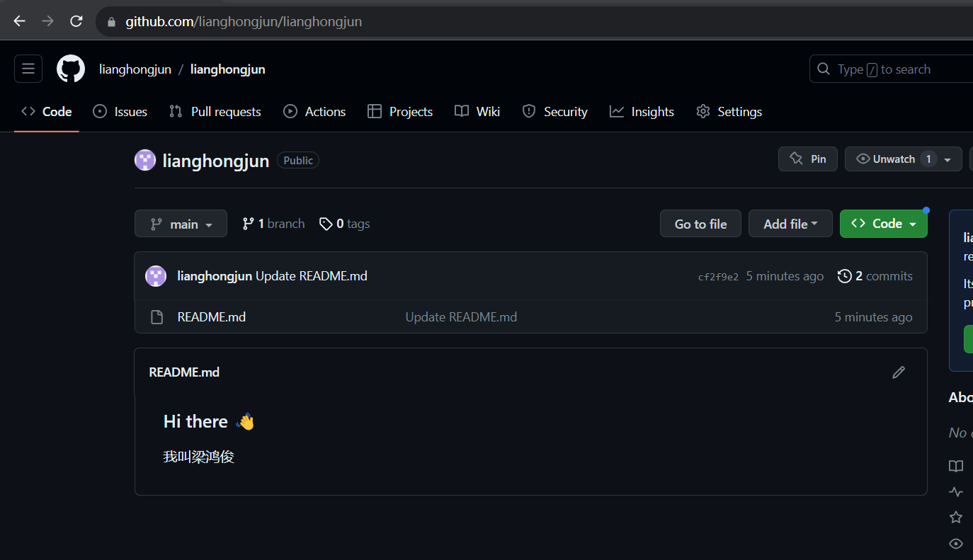
Task: Reload the page with the refresh icon
Action: [x=76, y=21]
